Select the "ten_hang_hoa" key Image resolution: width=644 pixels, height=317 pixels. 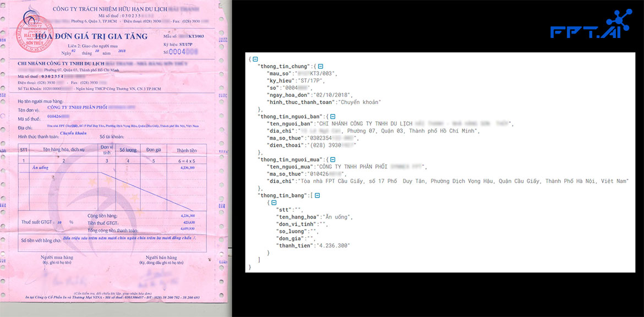298,217
